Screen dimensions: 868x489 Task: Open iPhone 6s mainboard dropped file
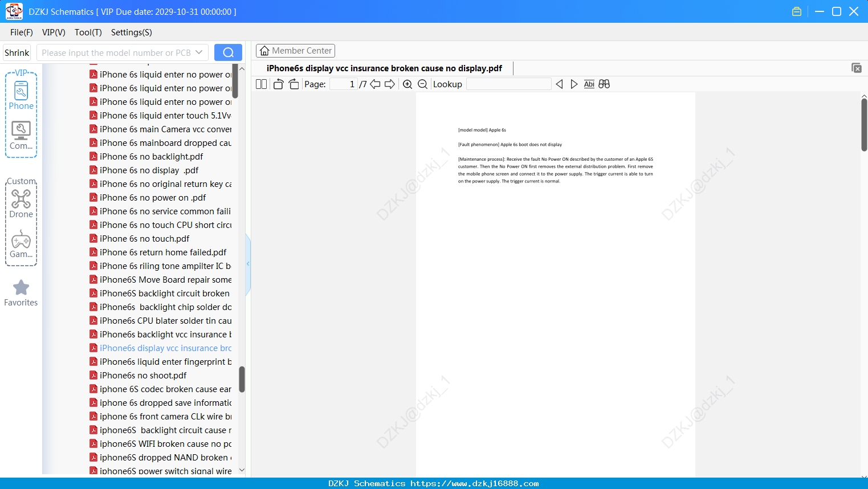tap(165, 142)
